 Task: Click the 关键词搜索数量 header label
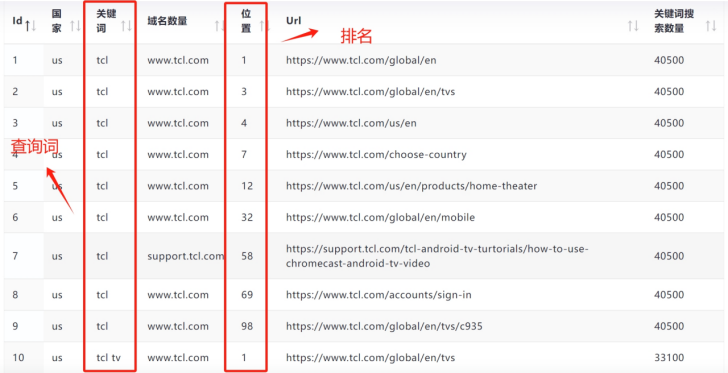click(x=674, y=21)
